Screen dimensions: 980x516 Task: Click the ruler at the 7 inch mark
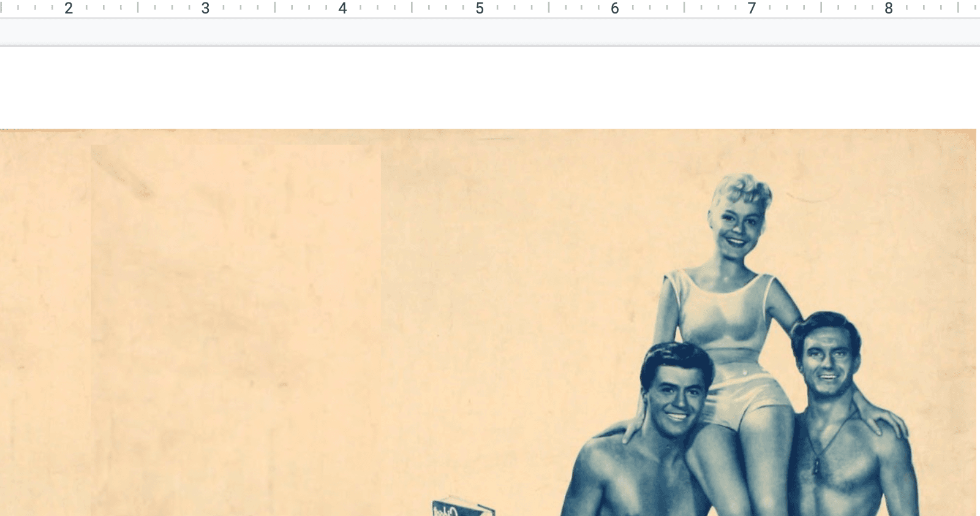[752, 8]
